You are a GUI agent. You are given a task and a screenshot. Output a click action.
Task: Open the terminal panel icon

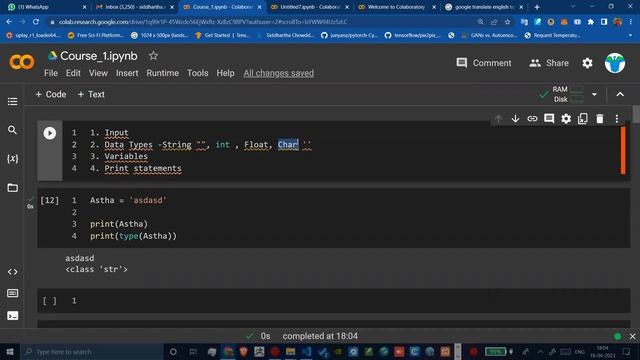point(13,316)
